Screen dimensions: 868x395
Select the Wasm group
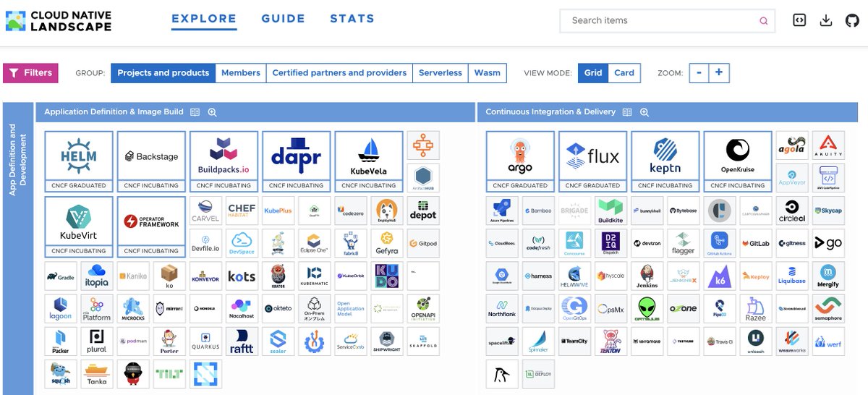point(488,73)
